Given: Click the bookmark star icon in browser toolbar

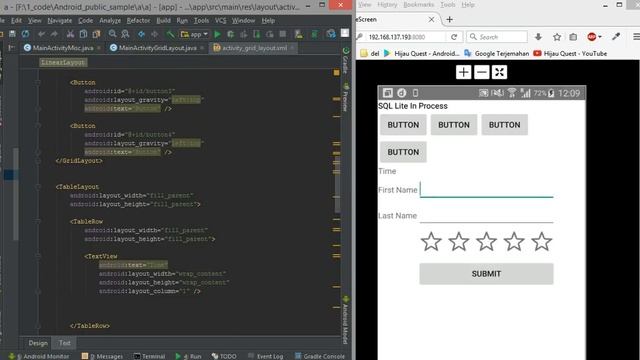Looking at the screenshot, I should (x=557, y=37).
